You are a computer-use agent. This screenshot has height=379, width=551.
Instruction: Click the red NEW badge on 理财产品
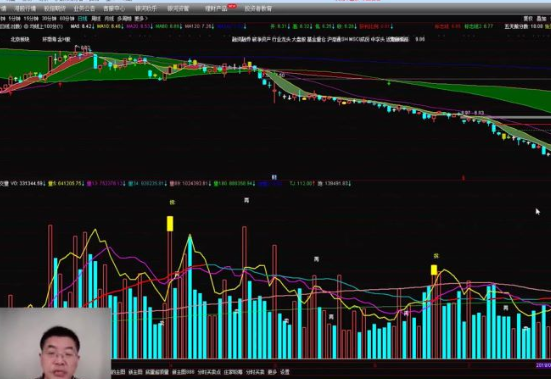pos(232,6)
